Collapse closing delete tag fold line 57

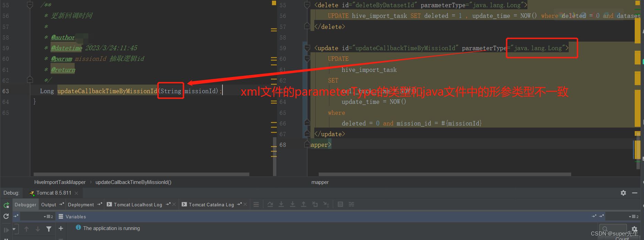pos(307,26)
